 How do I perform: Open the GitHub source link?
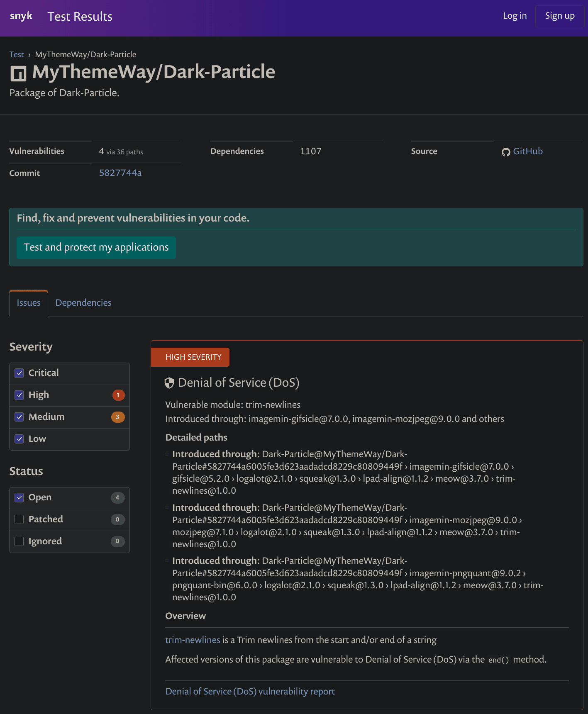pyautogui.click(x=528, y=151)
